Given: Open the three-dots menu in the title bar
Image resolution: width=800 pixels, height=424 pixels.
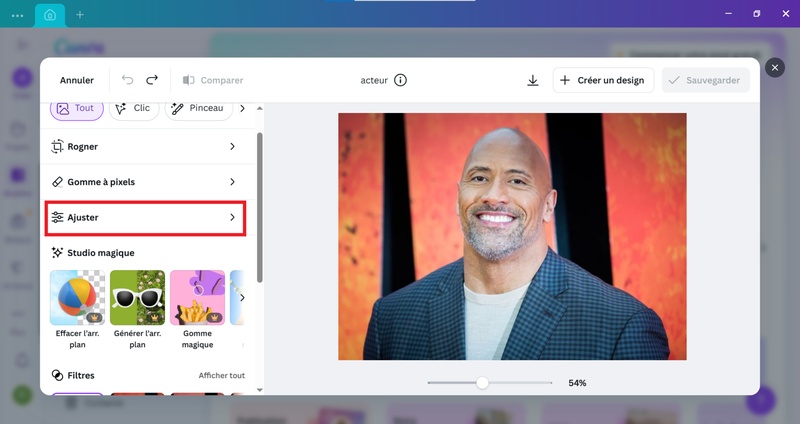Looking at the screenshot, I should [x=17, y=15].
